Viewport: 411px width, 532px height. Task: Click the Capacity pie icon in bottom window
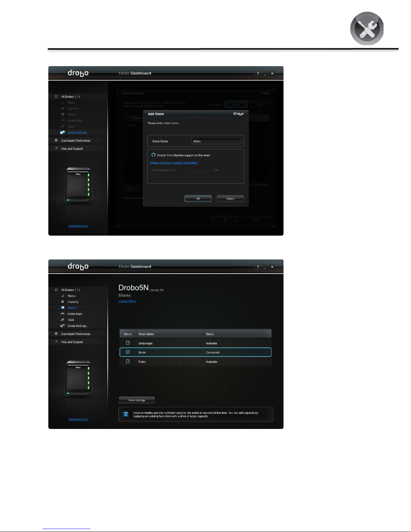click(x=62, y=302)
